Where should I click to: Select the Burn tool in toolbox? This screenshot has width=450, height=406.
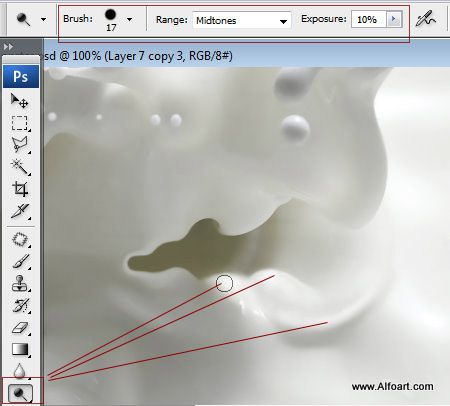point(20,393)
